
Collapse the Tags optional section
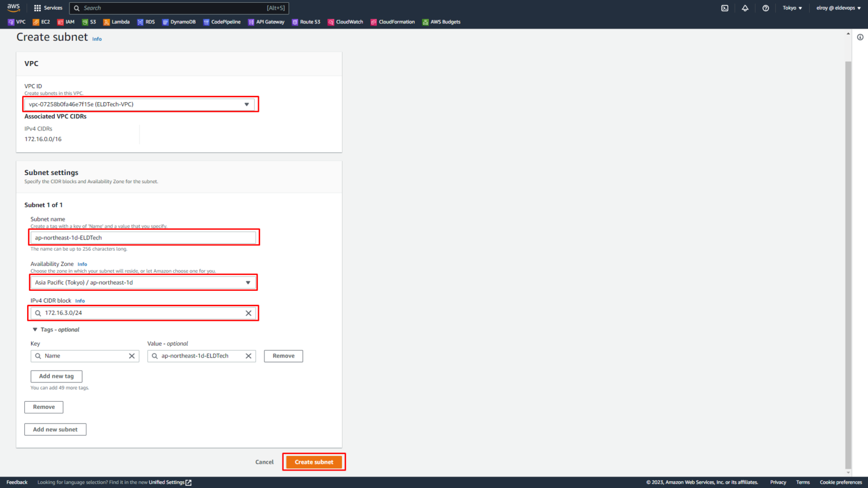coord(35,330)
